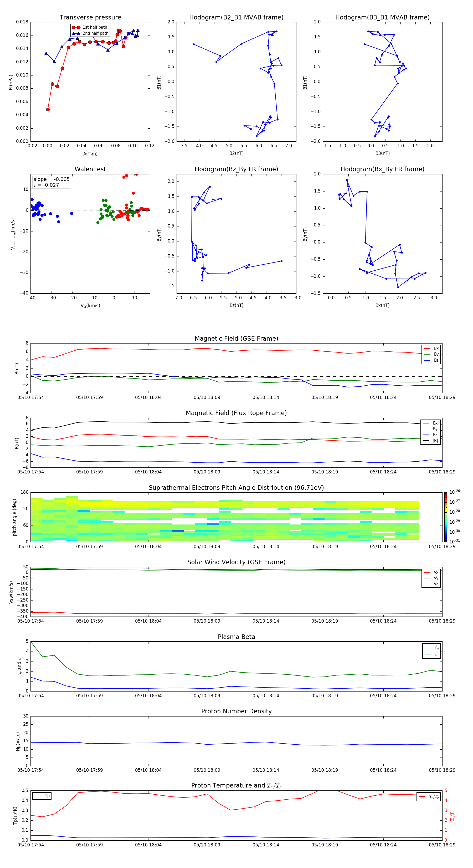This screenshot has height=868, width=473.
Task: Click the 'WalenTest' plot title
Action: point(90,169)
